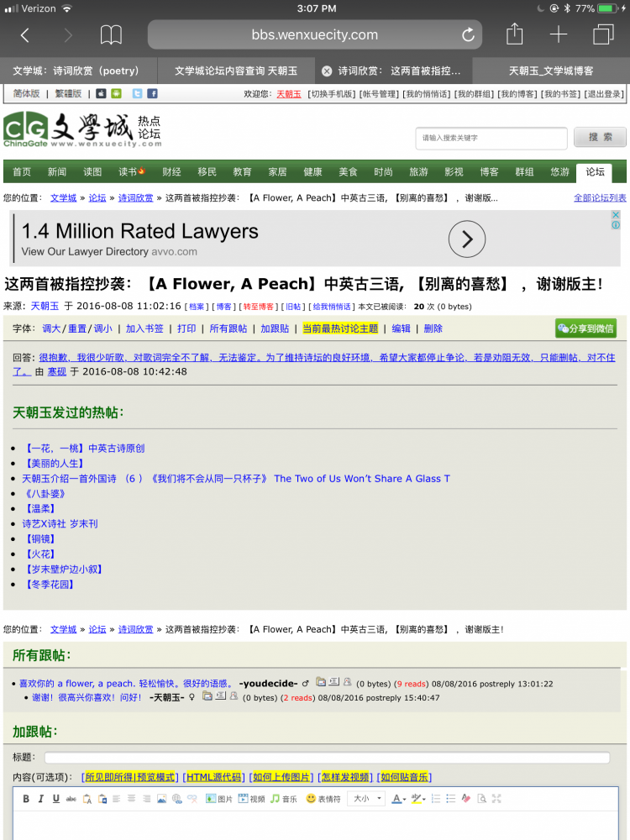This screenshot has width=630, height=840.
Task: Focus the site search input field
Action: [491, 139]
